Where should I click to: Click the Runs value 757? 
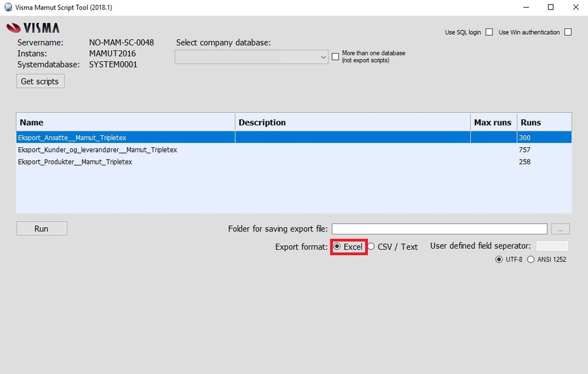(x=524, y=150)
